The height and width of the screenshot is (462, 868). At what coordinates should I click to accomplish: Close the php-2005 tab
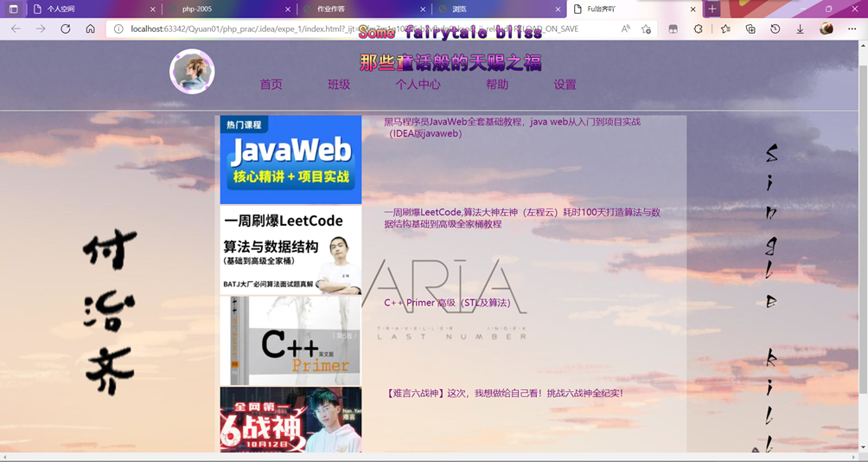click(x=288, y=9)
